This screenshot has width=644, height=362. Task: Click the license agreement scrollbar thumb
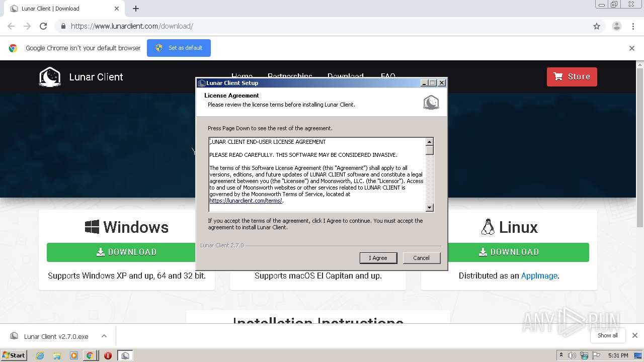tap(430, 150)
